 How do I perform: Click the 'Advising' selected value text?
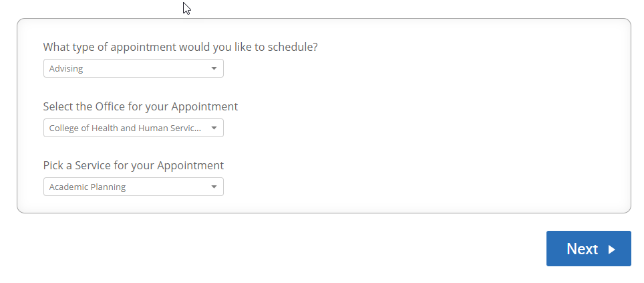pos(66,69)
